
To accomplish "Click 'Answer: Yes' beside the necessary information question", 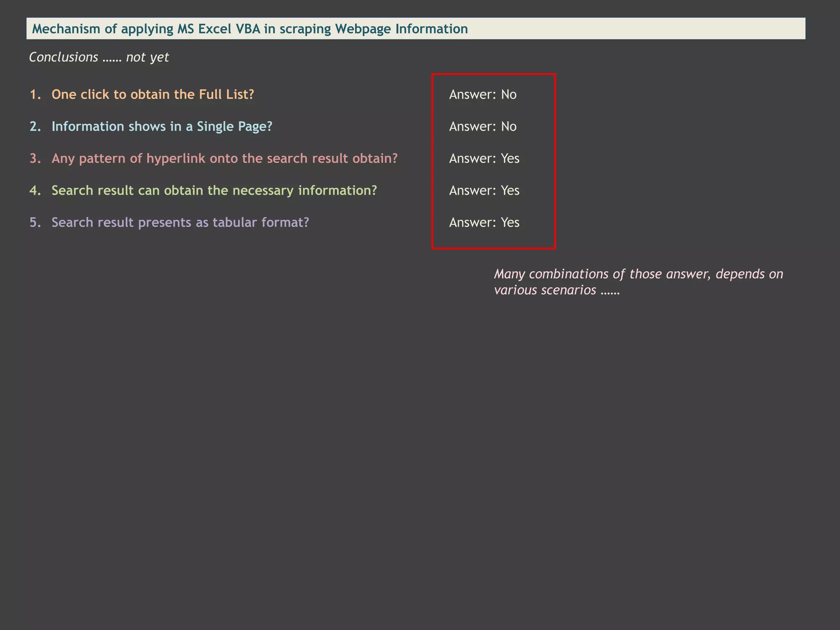I will (484, 190).
